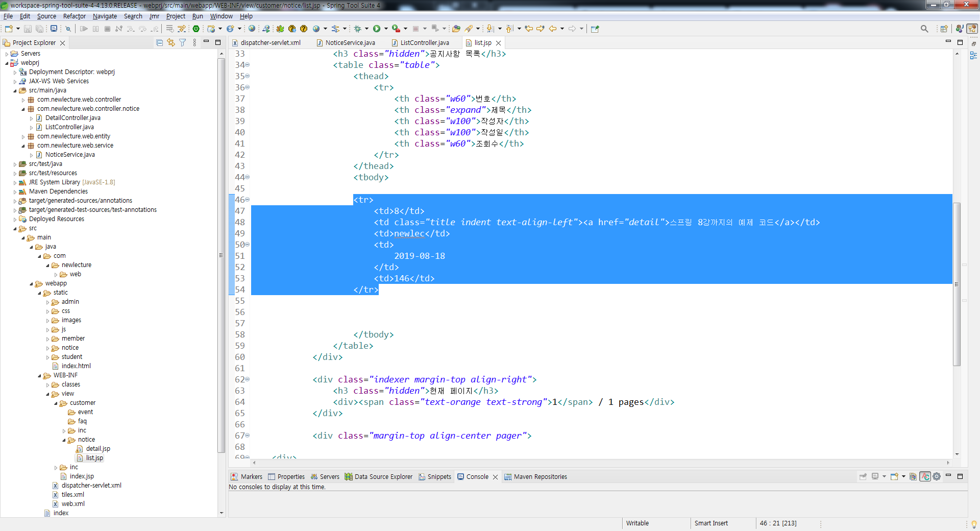Switch to the Java EE perspective icon
The image size is (980, 531).
tap(960, 29)
